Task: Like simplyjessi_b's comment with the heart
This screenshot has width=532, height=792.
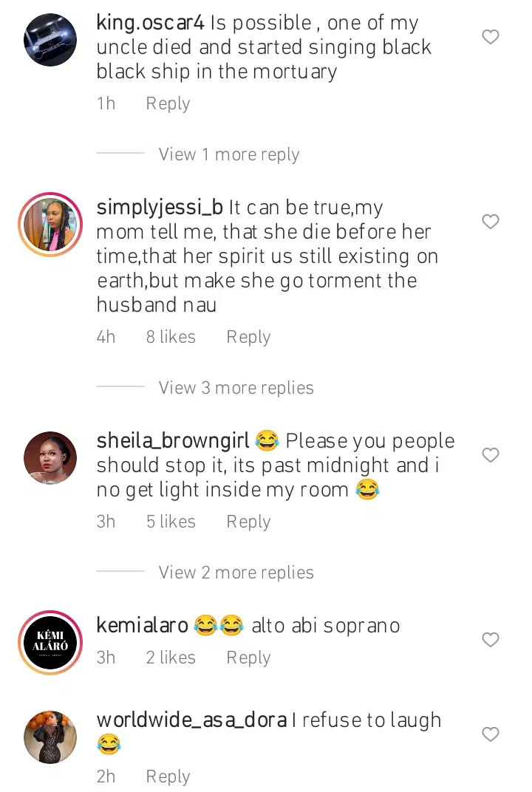Action: point(491,222)
